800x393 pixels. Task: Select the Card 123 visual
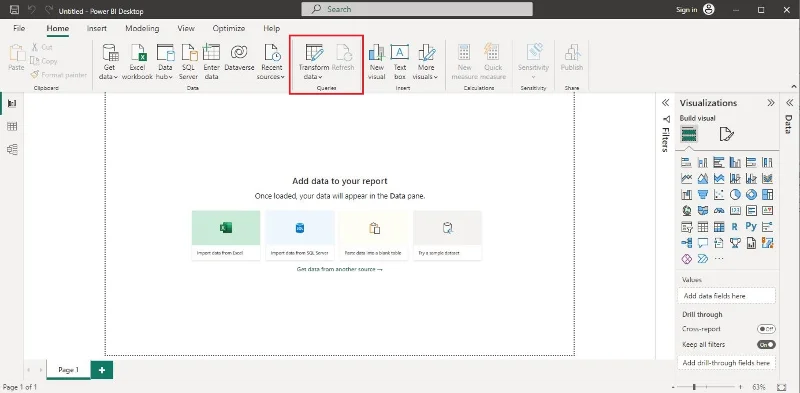tap(735, 210)
